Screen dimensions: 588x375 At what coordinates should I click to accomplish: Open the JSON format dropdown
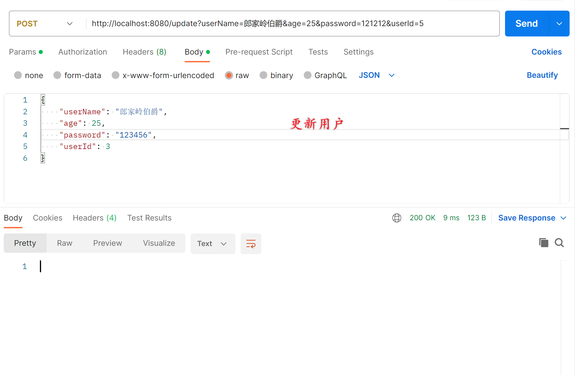(x=376, y=75)
